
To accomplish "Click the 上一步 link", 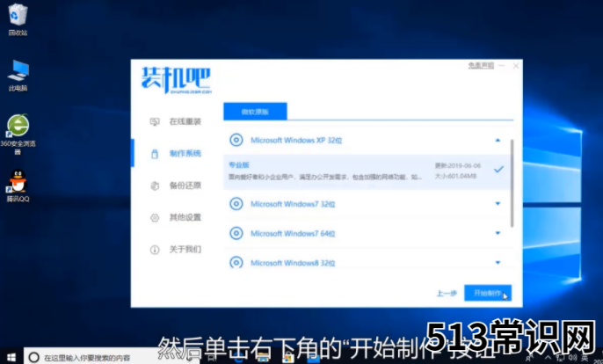I will coord(447,294).
